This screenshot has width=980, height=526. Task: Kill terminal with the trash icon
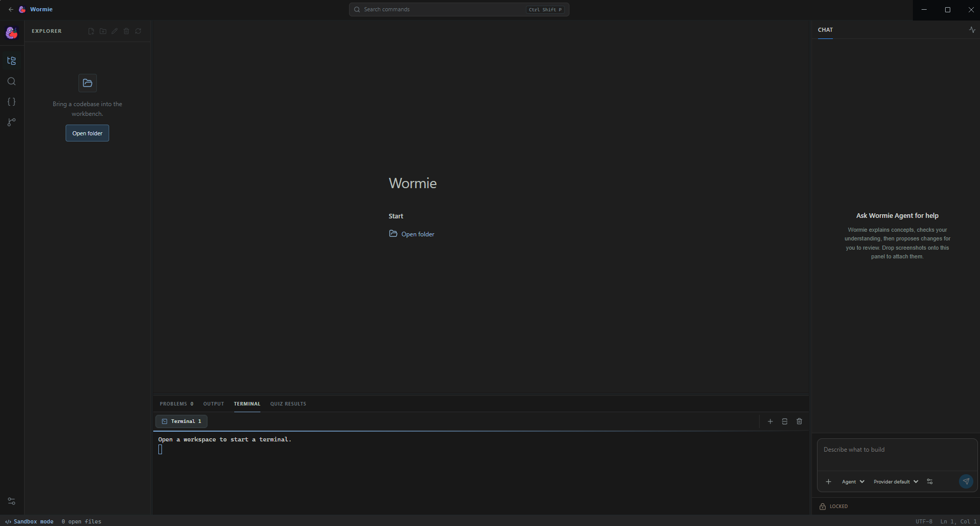pyautogui.click(x=800, y=421)
